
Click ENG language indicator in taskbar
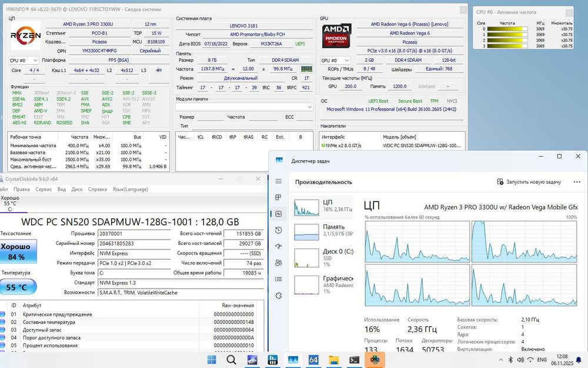click(x=542, y=360)
